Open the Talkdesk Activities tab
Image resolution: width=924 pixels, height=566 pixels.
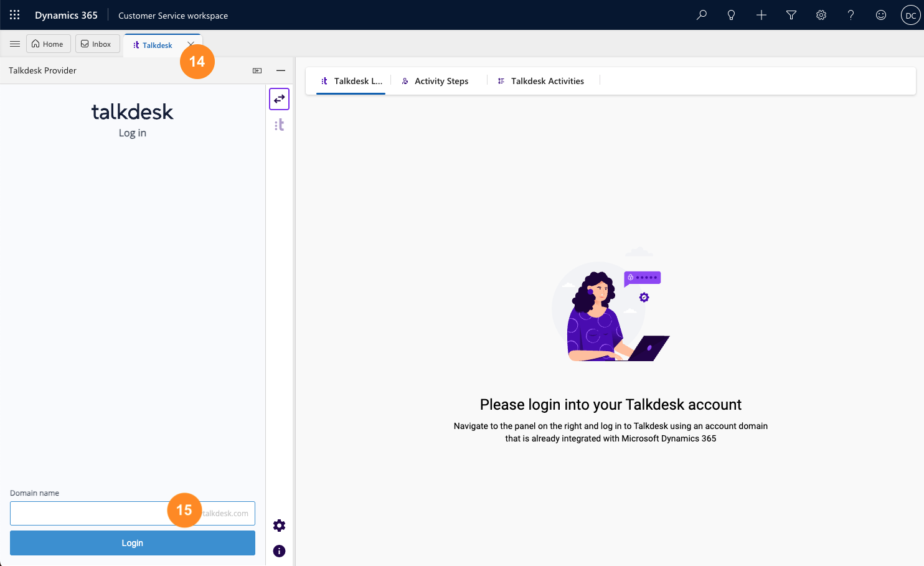[540, 81]
